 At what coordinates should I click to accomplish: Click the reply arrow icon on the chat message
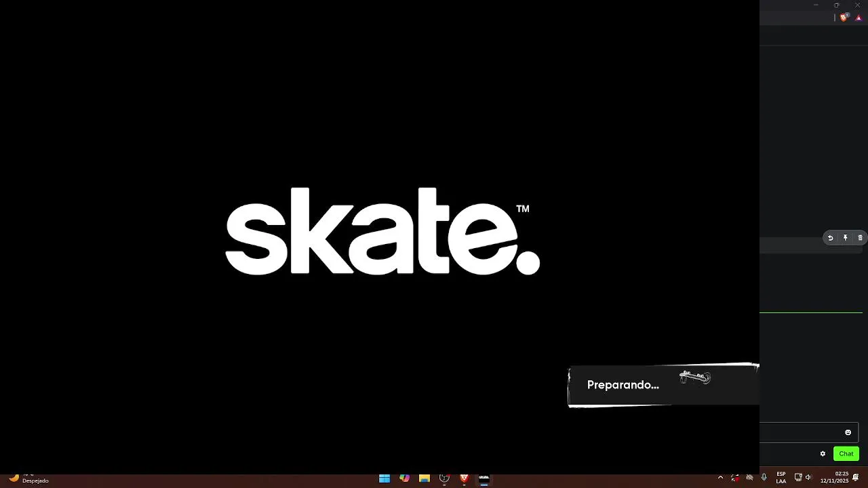[x=830, y=238]
